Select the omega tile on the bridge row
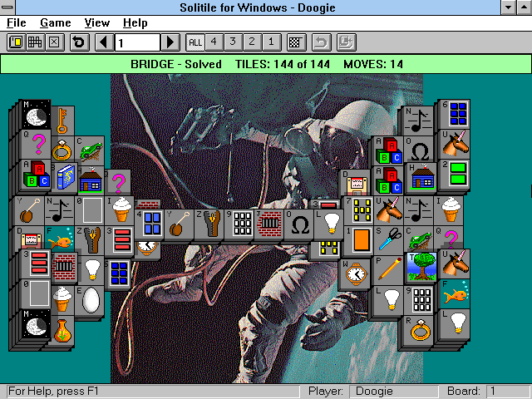Viewport: 532px width, 399px height. coord(299,224)
